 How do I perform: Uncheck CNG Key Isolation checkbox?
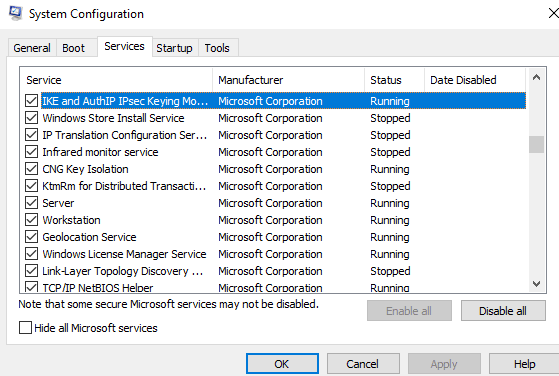31,169
